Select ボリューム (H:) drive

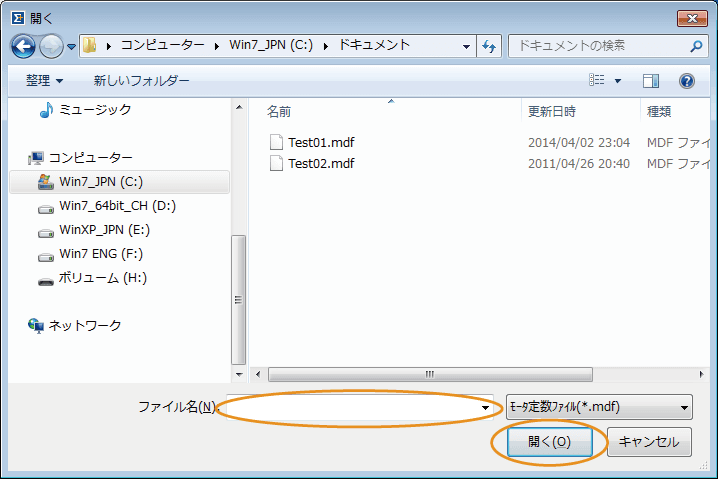(103, 278)
